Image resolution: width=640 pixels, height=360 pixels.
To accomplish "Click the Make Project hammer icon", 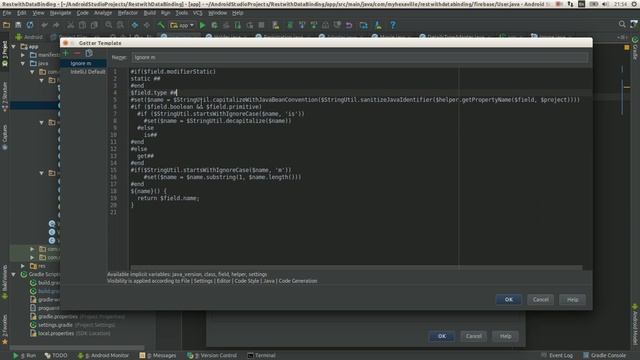I will pos(161,25).
